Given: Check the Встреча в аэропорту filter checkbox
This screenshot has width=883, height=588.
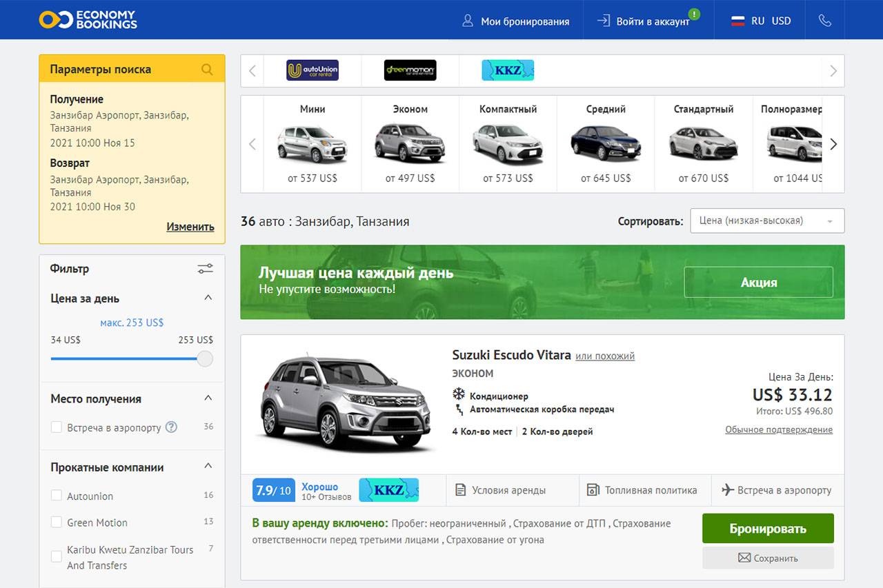Looking at the screenshot, I should [x=57, y=427].
